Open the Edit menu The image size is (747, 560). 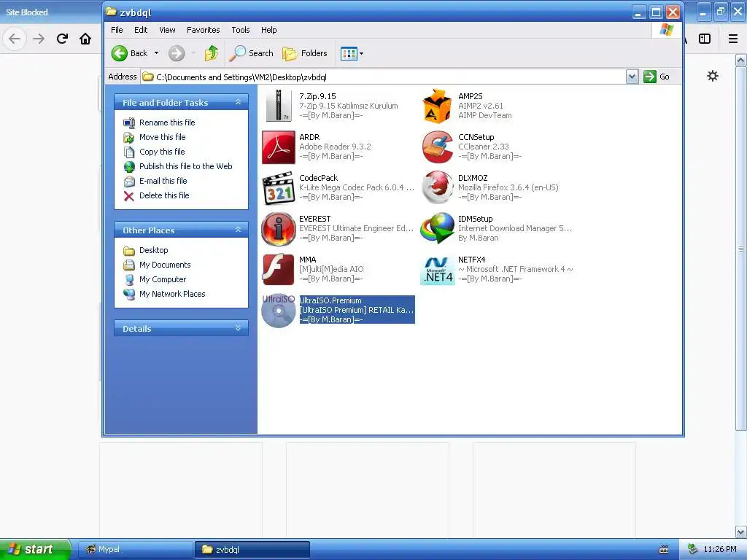[141, 30]
